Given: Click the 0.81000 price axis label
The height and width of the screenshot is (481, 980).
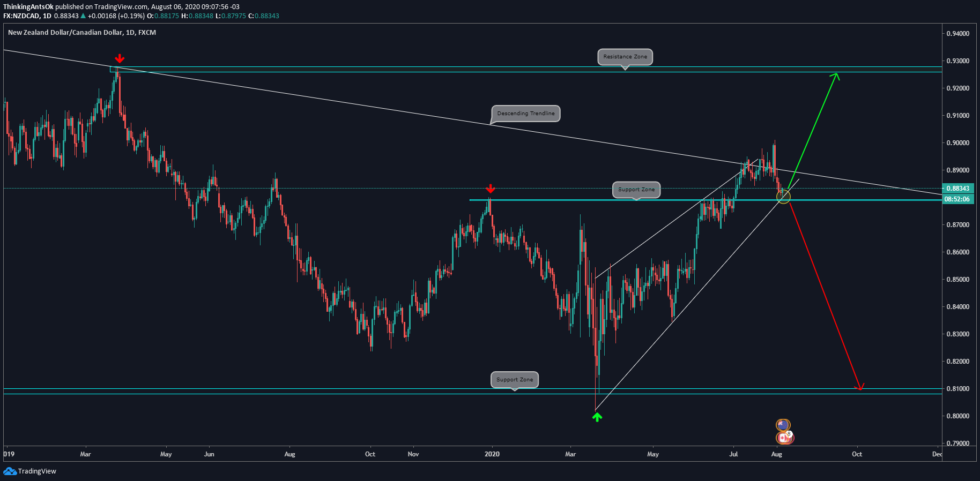Looking at the screenshot, I should point(957,389).
